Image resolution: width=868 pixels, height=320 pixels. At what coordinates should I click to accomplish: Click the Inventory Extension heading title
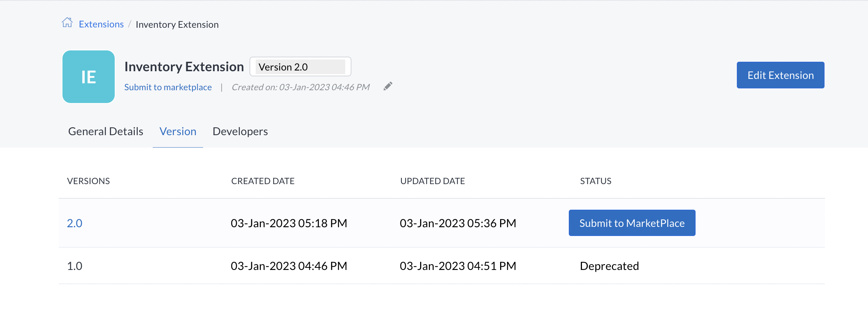[x=184, y=67]
